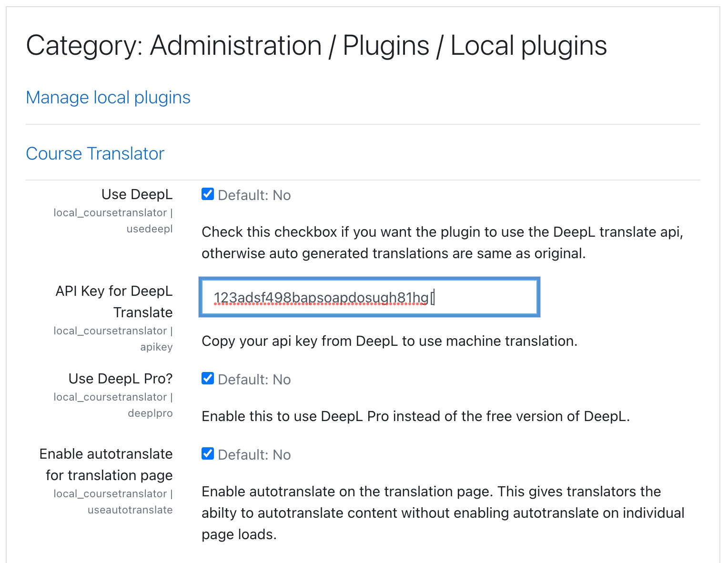Click the description 'Enable this to use DeepL Pro'

coord(415,416)
